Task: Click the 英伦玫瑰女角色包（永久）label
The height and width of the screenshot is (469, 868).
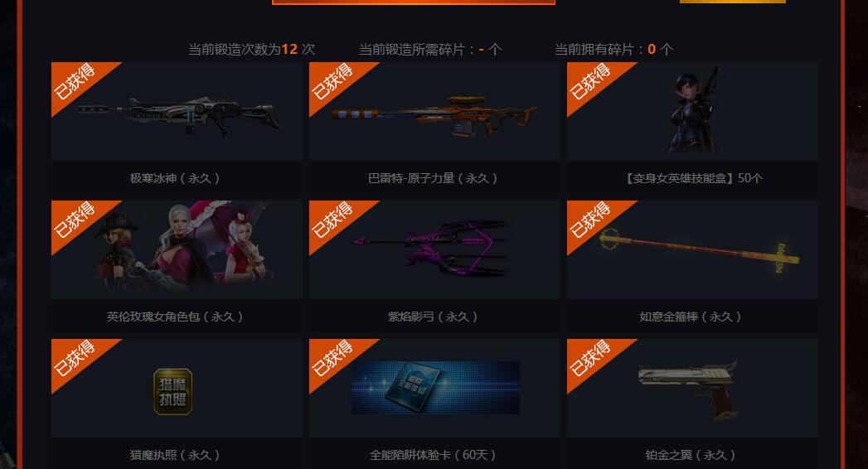Action: coord(175,317)
